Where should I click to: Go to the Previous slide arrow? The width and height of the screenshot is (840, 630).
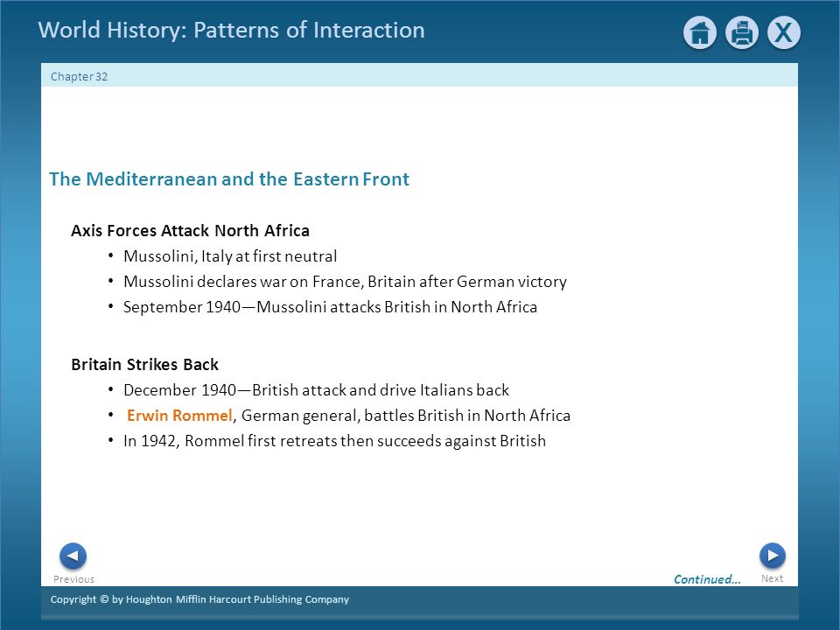pos(73,556)
